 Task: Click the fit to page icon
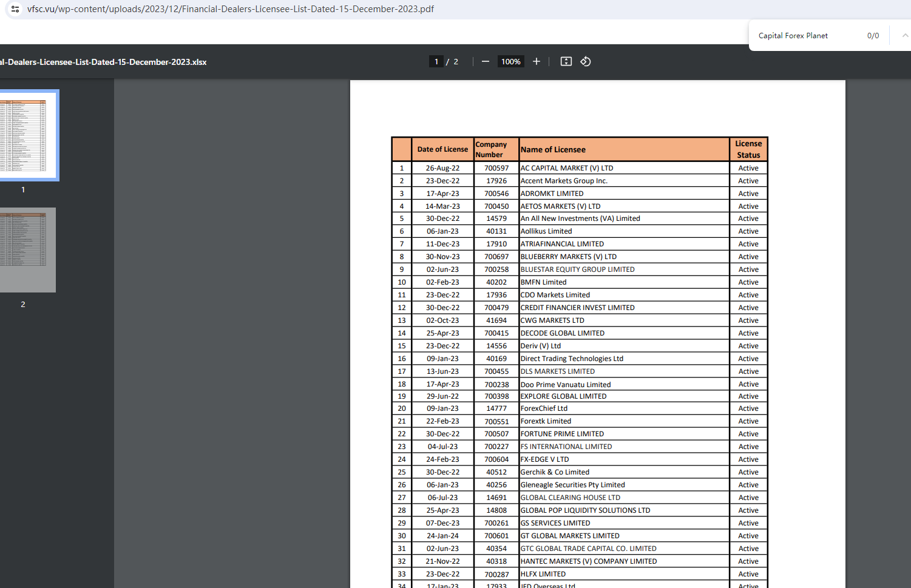566,61
